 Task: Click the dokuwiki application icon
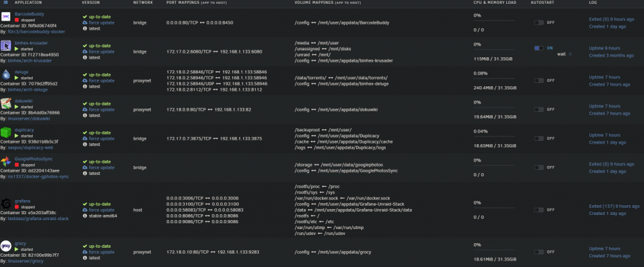pos(6,104)
